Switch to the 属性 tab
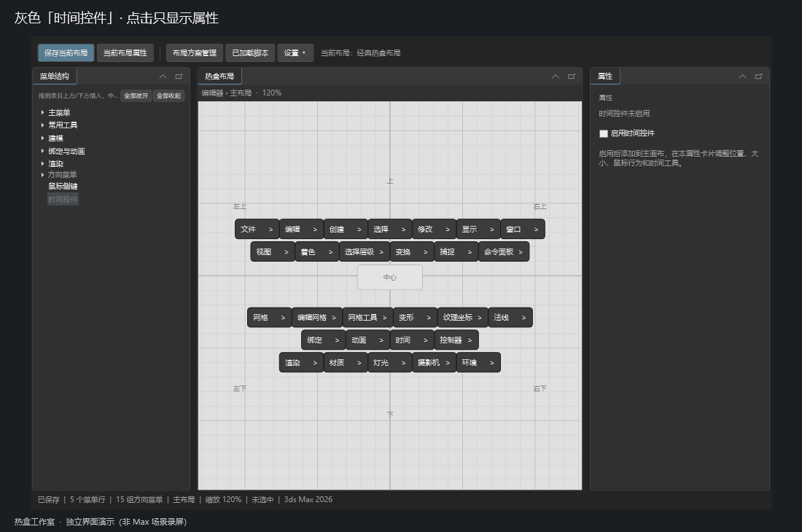Screen dimensions: 802x532 point(605,76)
